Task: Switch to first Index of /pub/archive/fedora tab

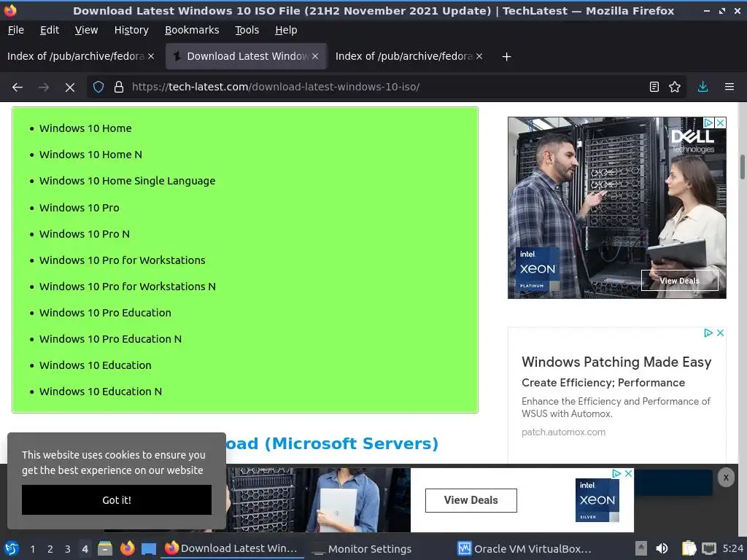Action: click(76, 56)
